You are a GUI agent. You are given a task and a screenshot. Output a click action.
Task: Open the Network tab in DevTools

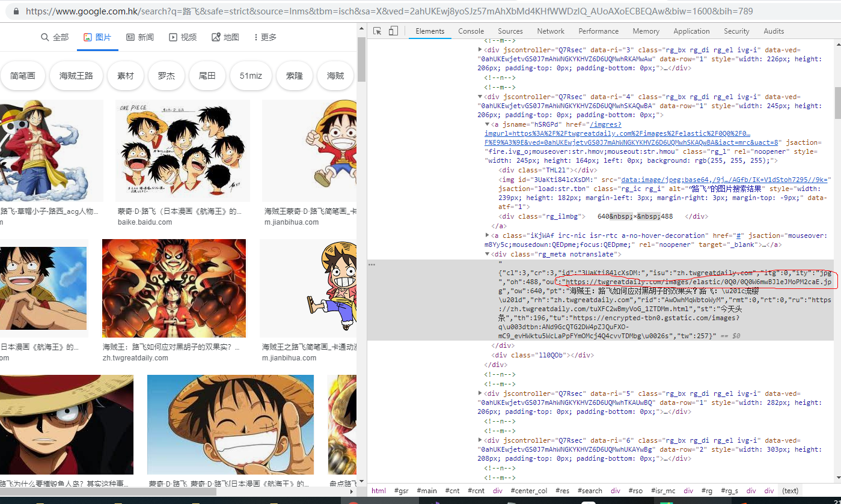pos(551,31)
